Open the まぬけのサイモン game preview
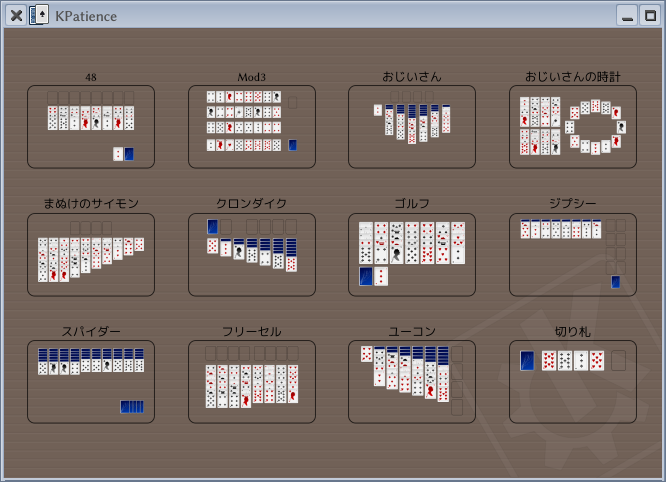 coord(91,254)
